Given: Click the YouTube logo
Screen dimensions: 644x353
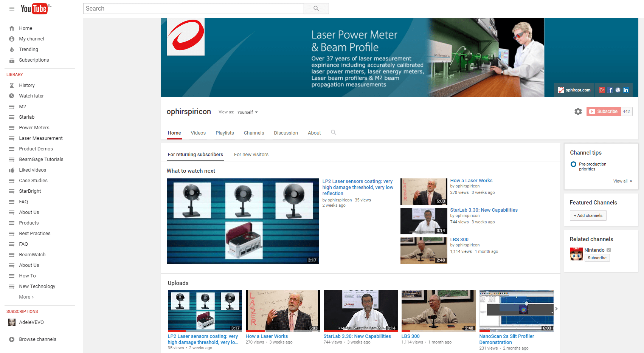Looking at the screenshot, I should (x=34, y=9).
